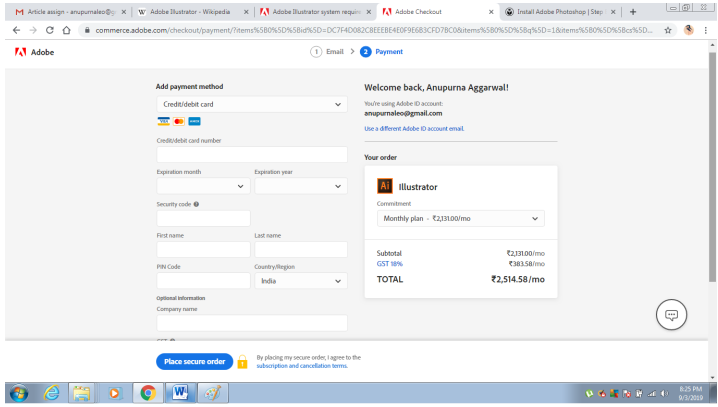Screen dimensions: 718x407
Task: Switch to the Illustrator system requirements tab
Action: [316, 12]
